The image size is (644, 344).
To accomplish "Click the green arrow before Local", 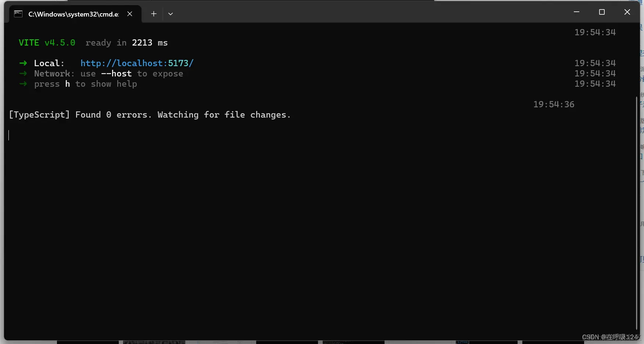I will [23, 63].
